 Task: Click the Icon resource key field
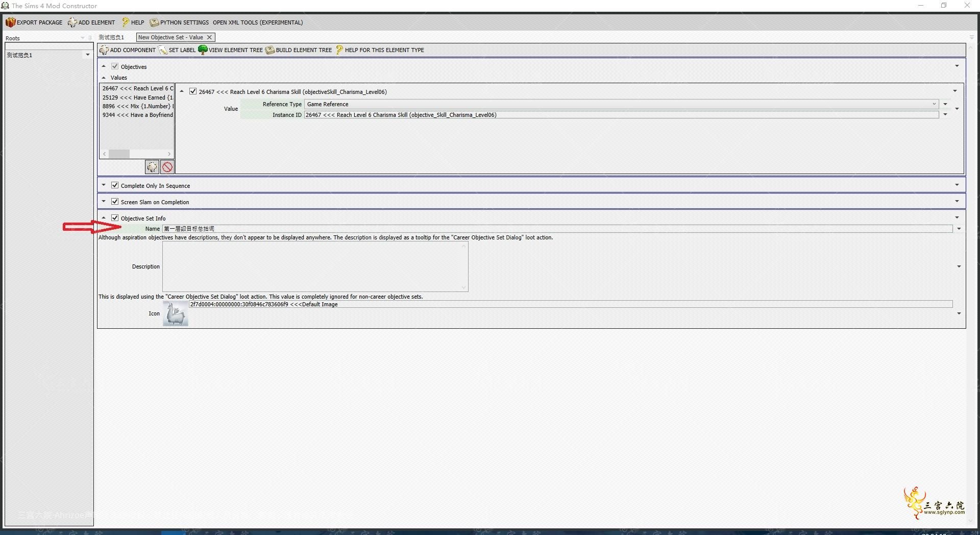coord(571,304)
